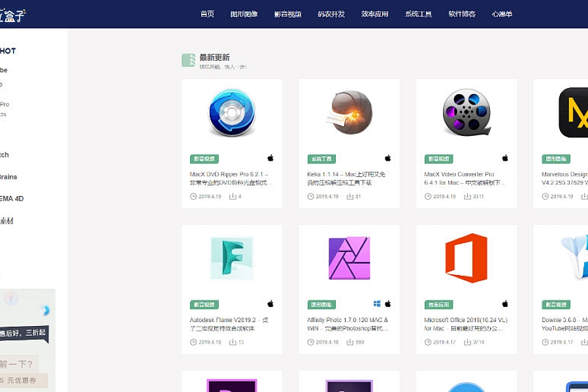588x392 pixels.
Task: Click the clock icon on the Keka card
Action: coord(310,196)
